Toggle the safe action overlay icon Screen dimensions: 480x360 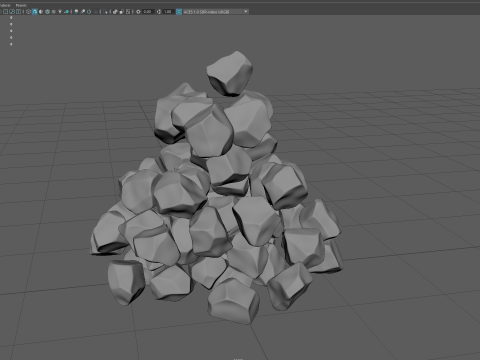[x=12, y=12]
